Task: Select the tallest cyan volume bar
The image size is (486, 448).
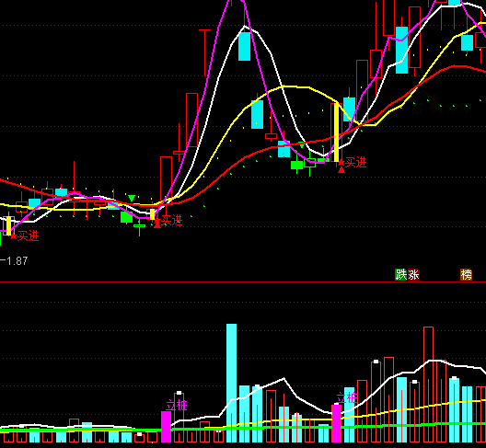Action: pyautogui.click(x=232, y=383)
